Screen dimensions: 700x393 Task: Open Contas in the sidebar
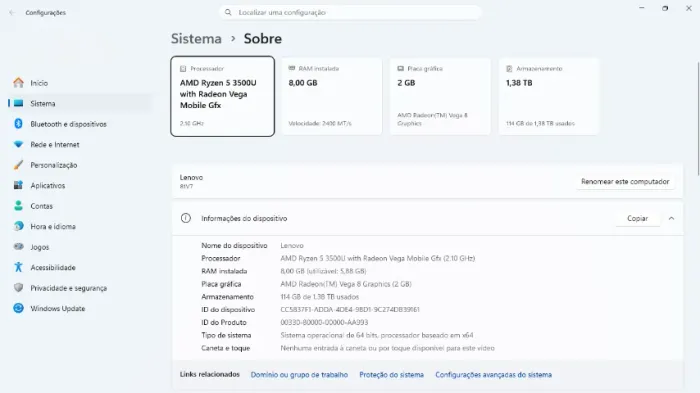pyautogui.click(x=80, y=206)
